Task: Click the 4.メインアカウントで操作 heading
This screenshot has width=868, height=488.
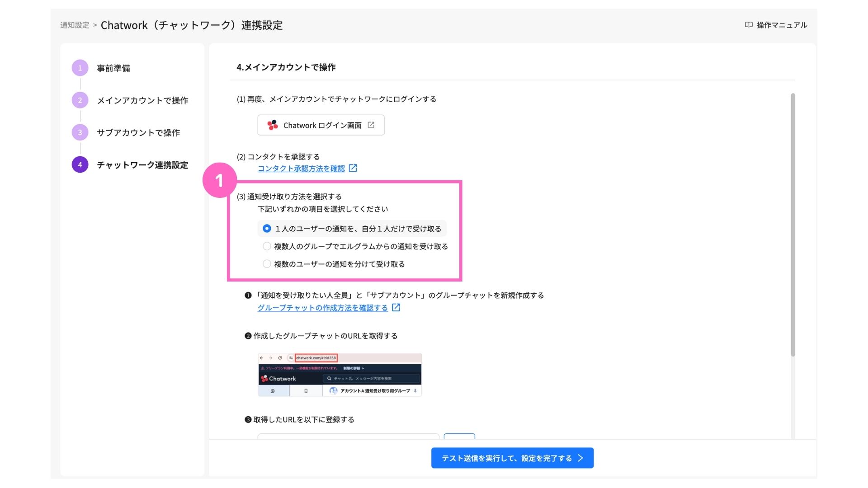Action: pyautogui.click(x=286, y=67)
